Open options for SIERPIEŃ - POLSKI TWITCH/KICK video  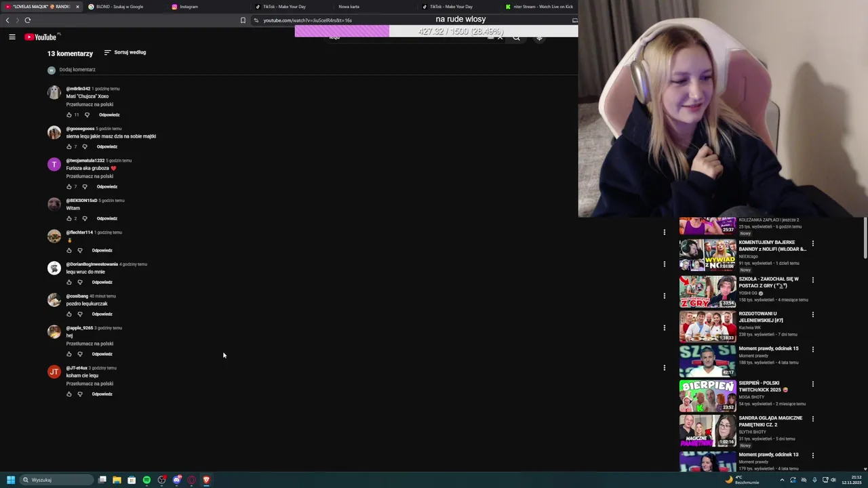[812, 384]
